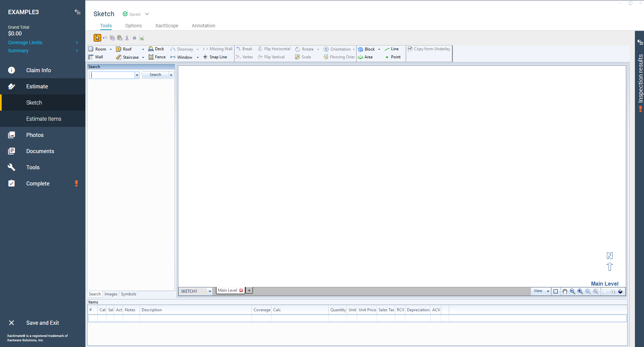
Task: Select the Staircase tool
Action: coord(127,57)
